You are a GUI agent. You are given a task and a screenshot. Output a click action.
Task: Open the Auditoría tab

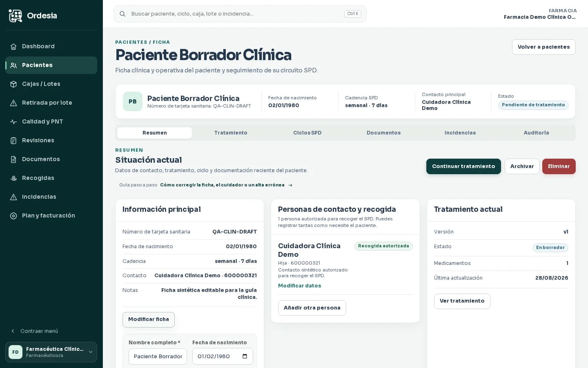537,133
